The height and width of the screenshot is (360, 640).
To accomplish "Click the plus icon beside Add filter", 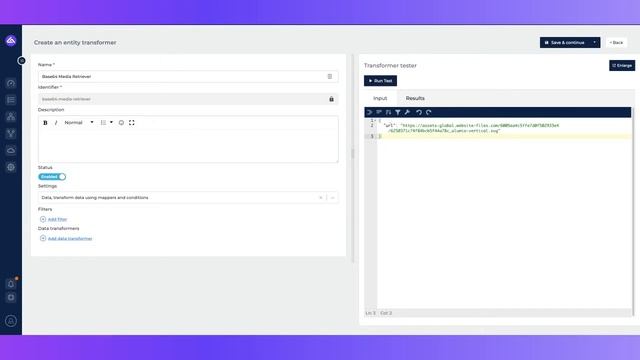I will point(43,219).
